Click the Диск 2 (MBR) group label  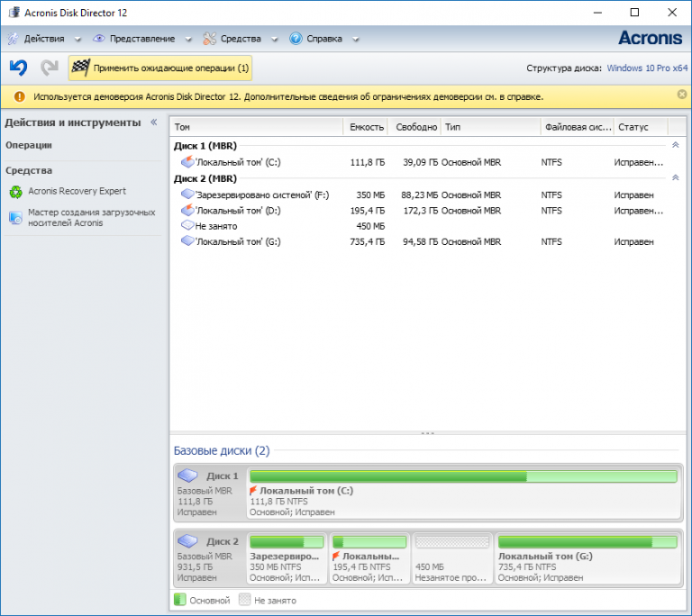point(205,178)
